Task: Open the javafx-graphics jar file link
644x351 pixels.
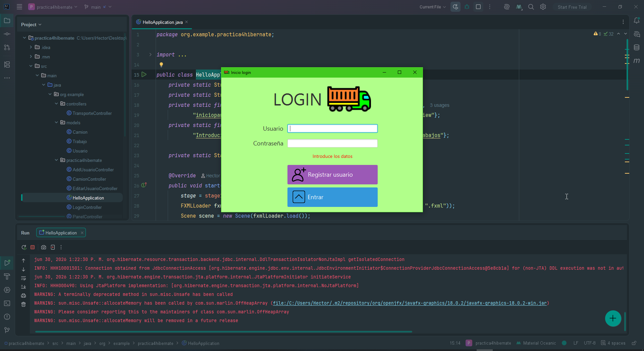Action: [410, 303]
